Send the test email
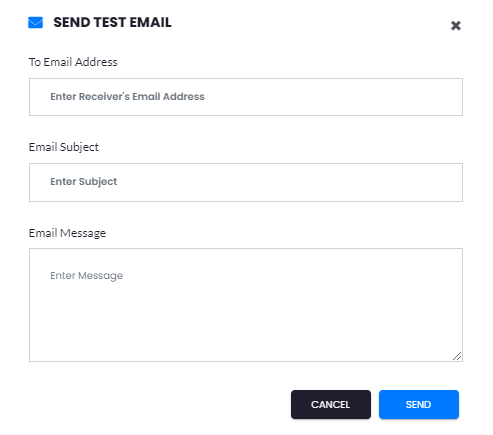 419,404
